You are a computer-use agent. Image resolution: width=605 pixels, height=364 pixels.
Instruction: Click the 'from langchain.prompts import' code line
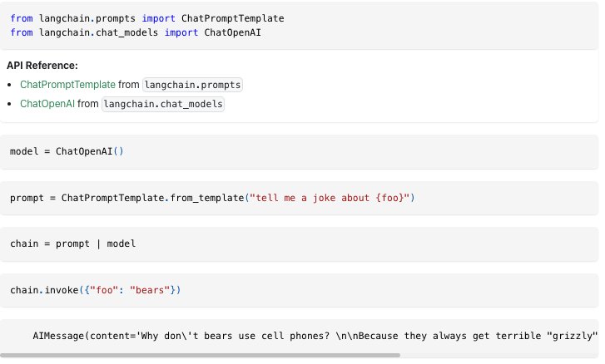pyautogui.click(x=147, y=18)
